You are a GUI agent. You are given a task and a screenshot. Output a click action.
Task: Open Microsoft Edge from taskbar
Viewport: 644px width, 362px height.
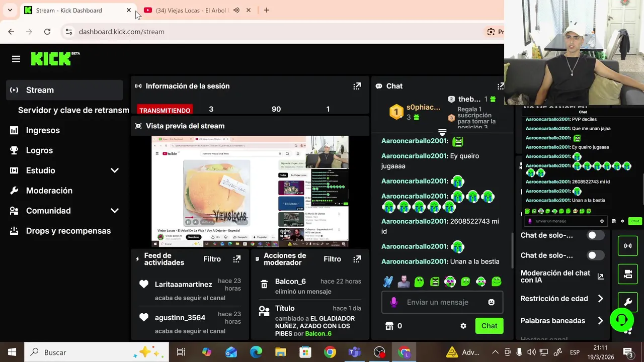click(x=256, y=352)
